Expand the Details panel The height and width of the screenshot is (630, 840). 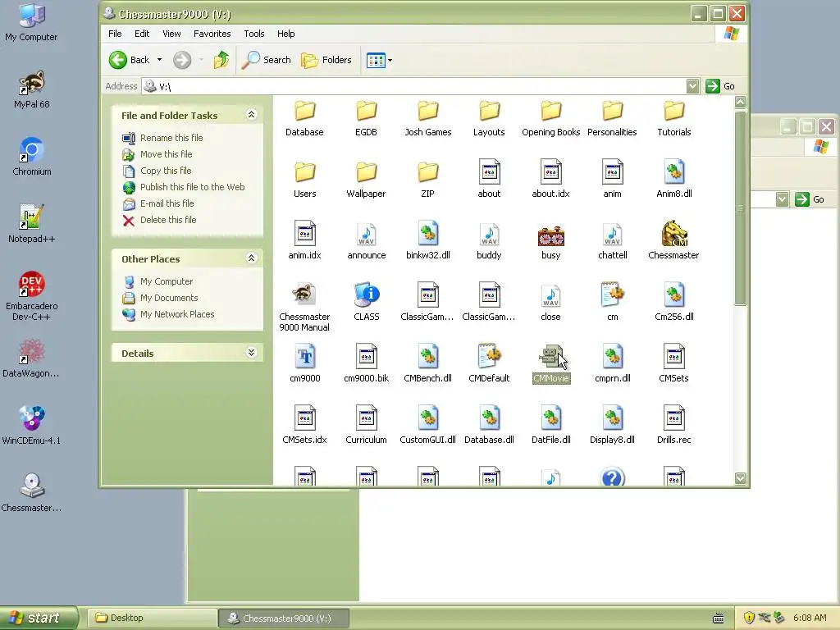(x=251, y=353)
